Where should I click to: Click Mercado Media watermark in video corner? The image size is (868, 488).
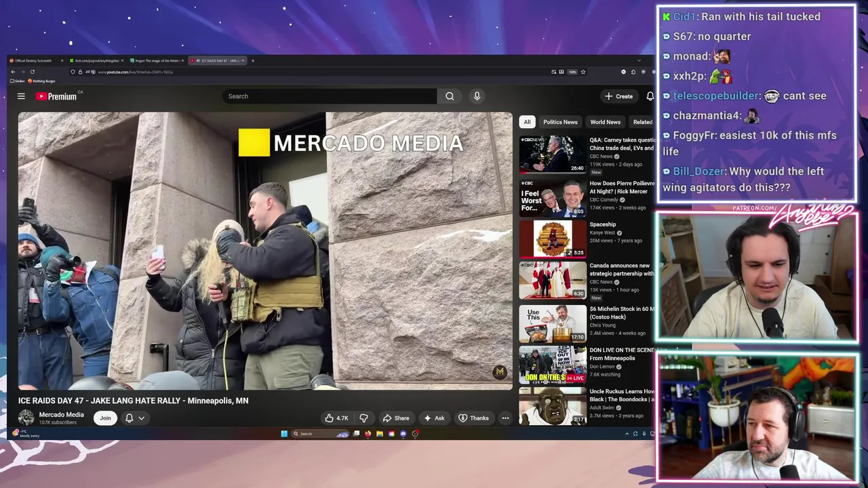point(500,371)
